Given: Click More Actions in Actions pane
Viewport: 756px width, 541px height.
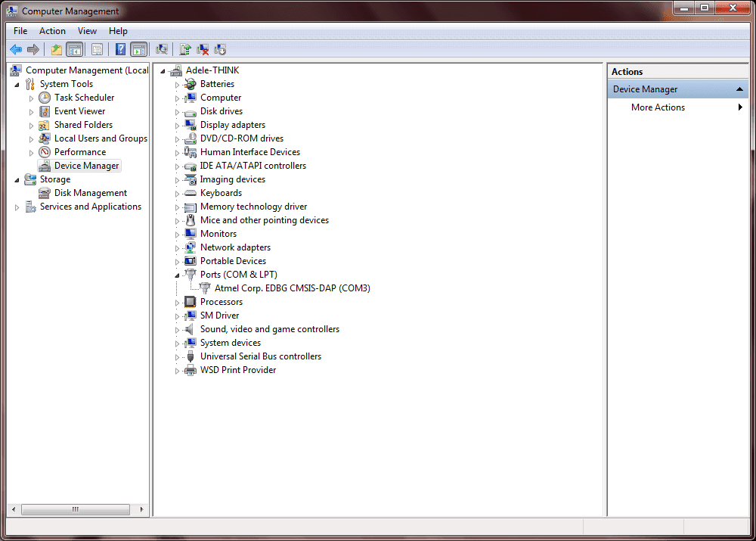Looking at the screenshot, I should pyautogui.click(x=658, y=107).
